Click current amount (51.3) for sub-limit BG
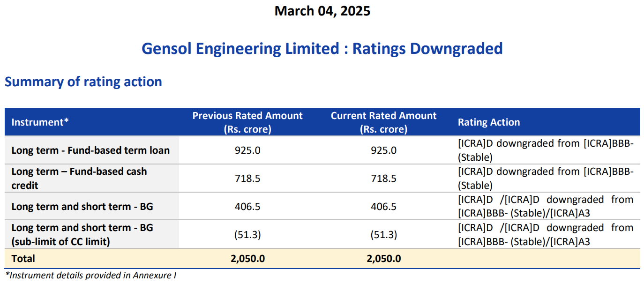644x284 pixels. tap(383, 235)
